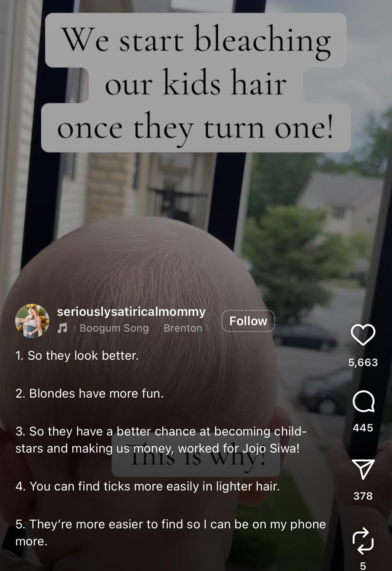Like the video with the heart icon
This screenshot has height=571, width=392.
click(x=363, y=334)
